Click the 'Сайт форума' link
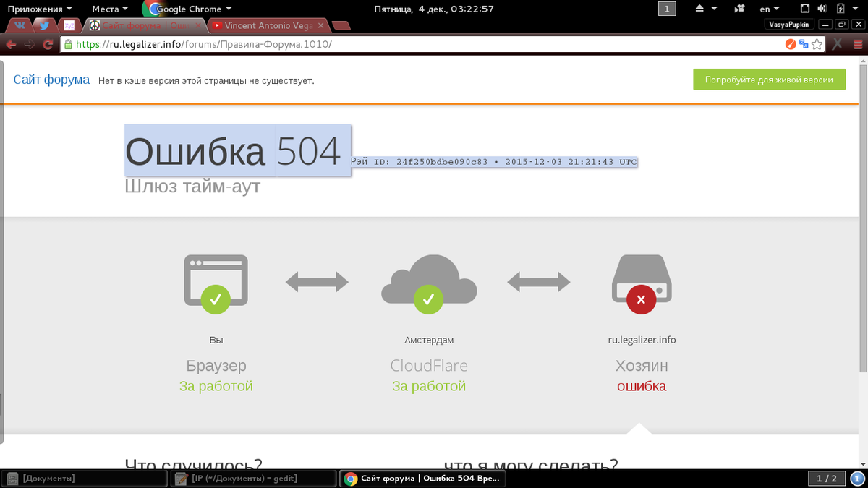This screenshot has height=488, width=868. (x=51, y=80)
